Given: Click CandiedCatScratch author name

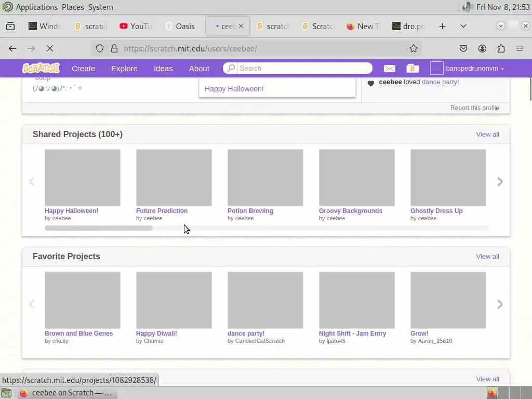Looking at the screenshot, I should [260, 341].
